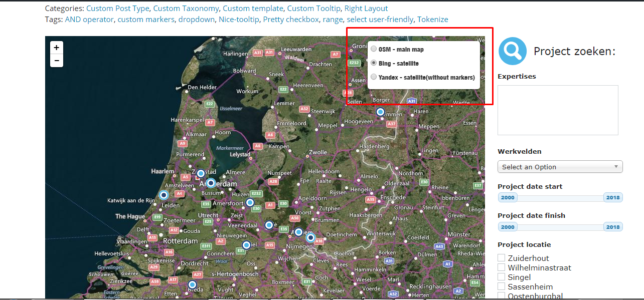Image resolution: width=644 pixels, height=300 pixels.
Task: Open the map marker at Breda
Action: pyautogui.click(x=192, y=285)
